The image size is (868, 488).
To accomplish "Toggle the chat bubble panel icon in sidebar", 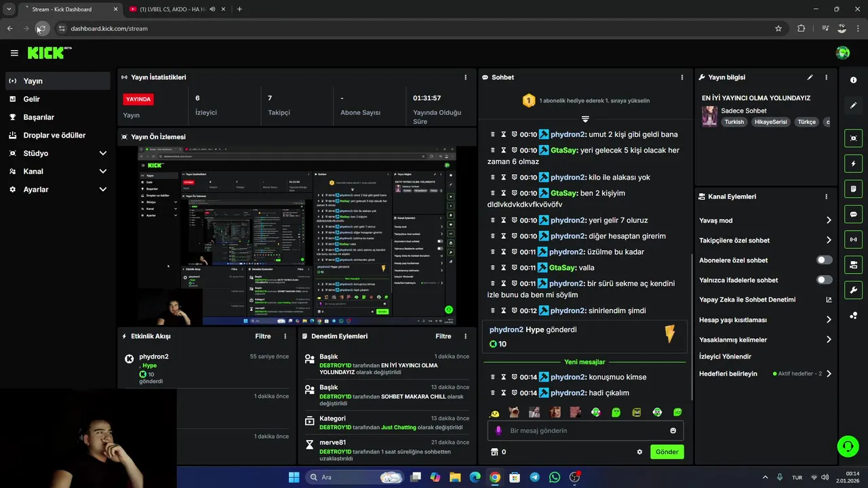I will point(853,214).
